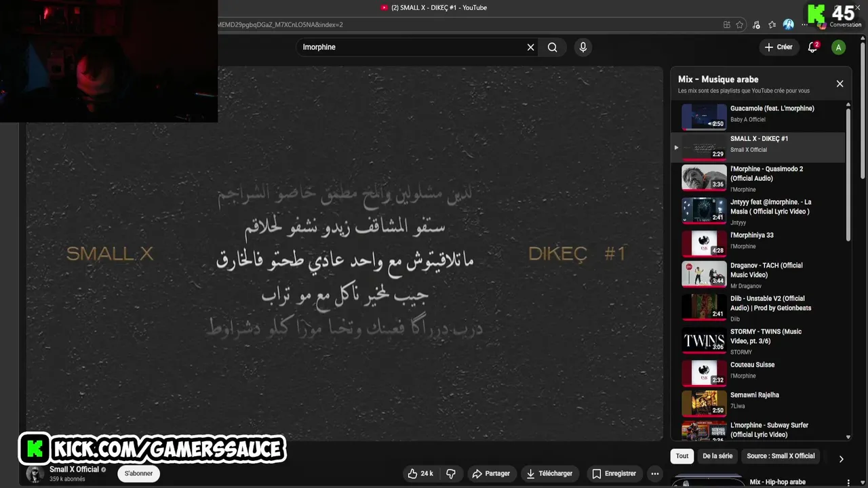Open browser settings three-dot menu

[x=804, y=25]
